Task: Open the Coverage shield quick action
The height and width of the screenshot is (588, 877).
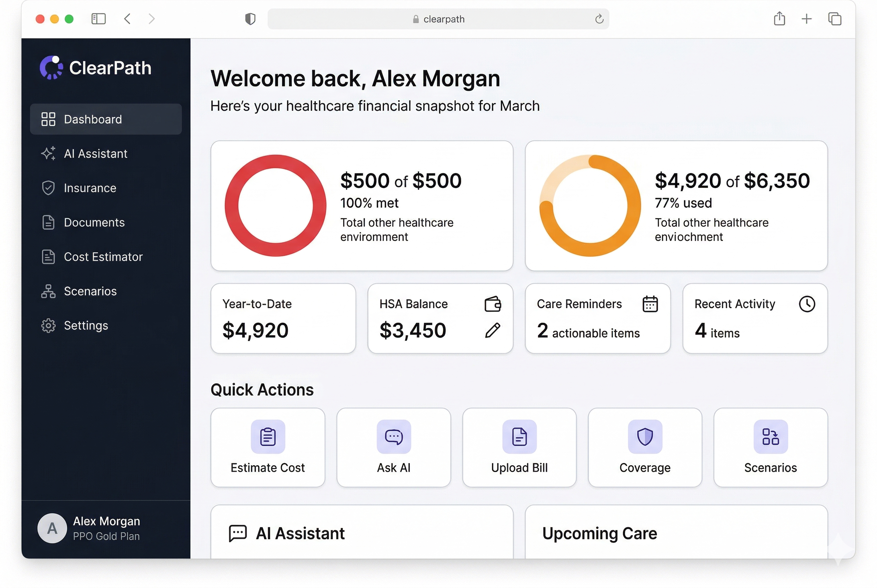Action: tap(645, 447)
